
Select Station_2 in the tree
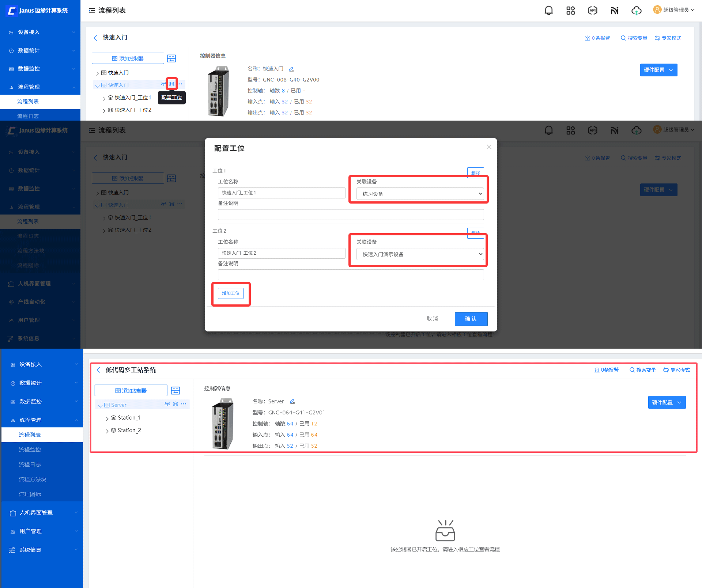click(x=129, y=430)
